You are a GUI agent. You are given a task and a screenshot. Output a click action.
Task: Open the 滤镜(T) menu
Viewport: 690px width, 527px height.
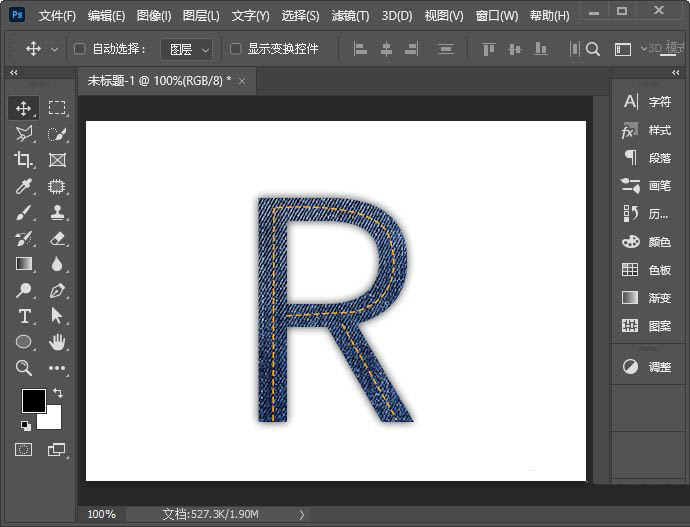350,16
